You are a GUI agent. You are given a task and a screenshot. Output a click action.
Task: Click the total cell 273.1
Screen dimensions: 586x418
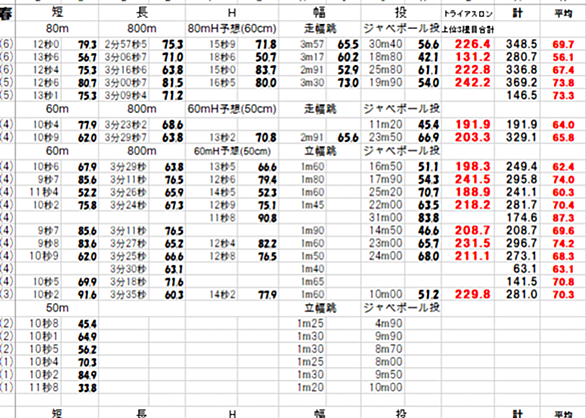click(x=521, y=256)
